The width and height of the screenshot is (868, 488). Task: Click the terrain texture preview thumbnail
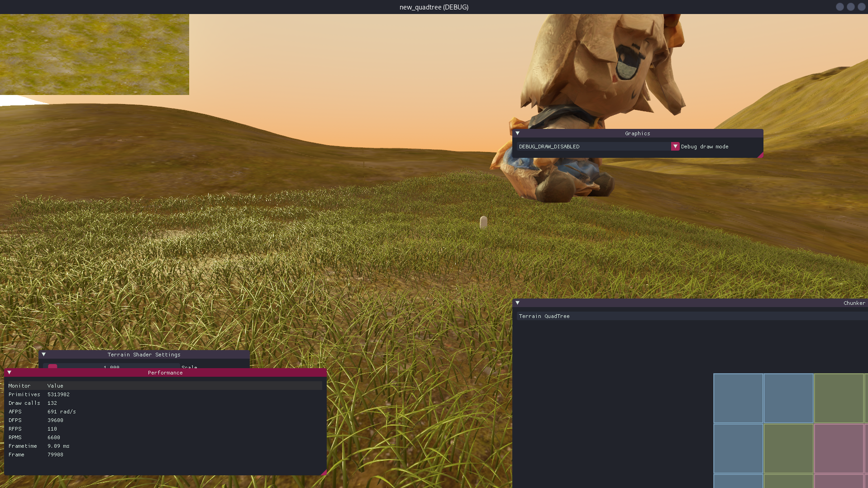(x=94, y=54)
